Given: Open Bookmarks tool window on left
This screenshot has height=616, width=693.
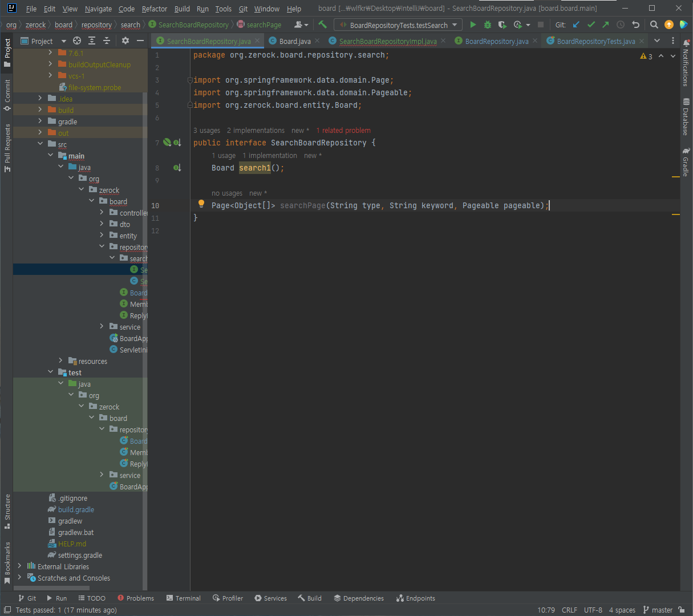Looking at the screenshot, I should tap(7, 563).
